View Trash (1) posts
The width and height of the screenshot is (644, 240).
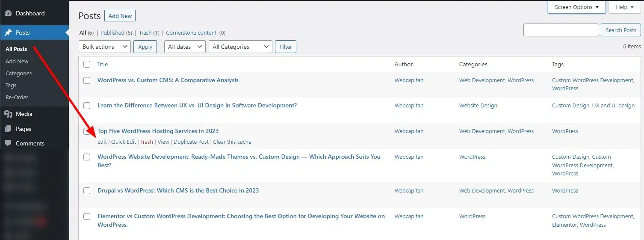[x=149, y=33]
